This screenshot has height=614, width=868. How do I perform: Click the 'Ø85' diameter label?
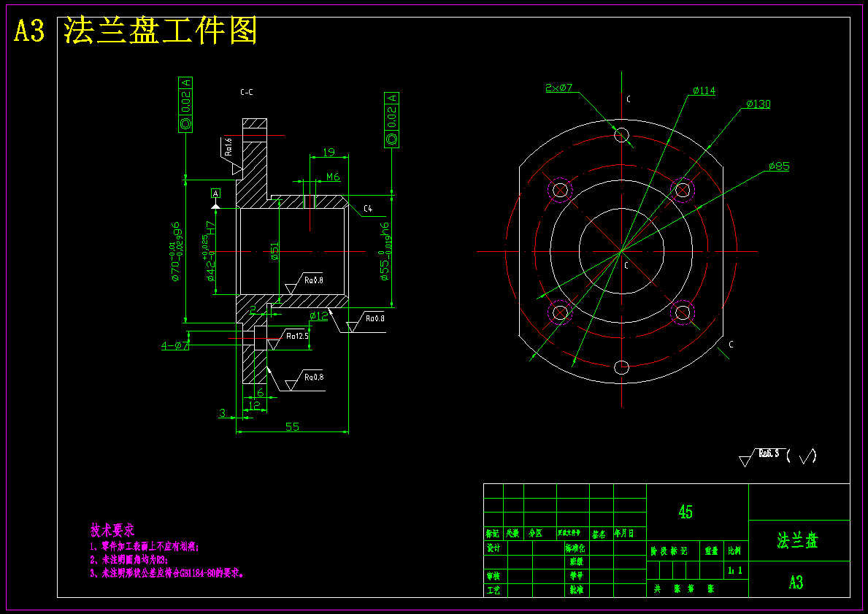coord(779,166)
